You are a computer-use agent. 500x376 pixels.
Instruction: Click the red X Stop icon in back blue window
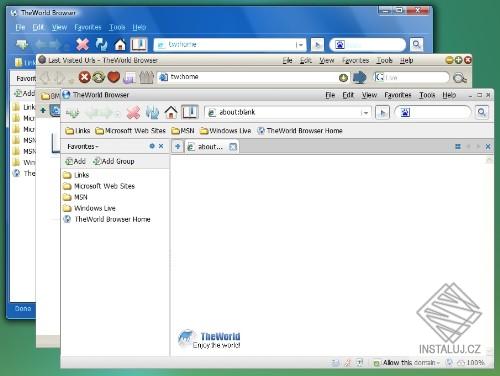(x=82, y=44)
